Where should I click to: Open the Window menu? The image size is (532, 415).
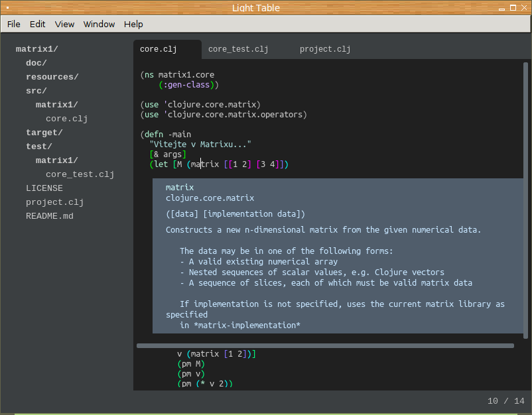pos(99,24)
